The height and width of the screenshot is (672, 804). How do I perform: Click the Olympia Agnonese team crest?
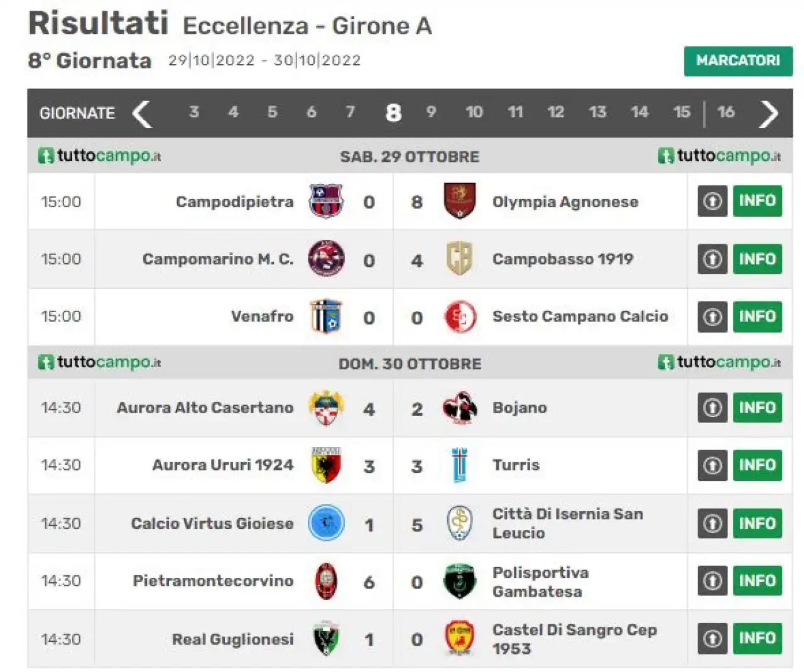tap(459, 201)
